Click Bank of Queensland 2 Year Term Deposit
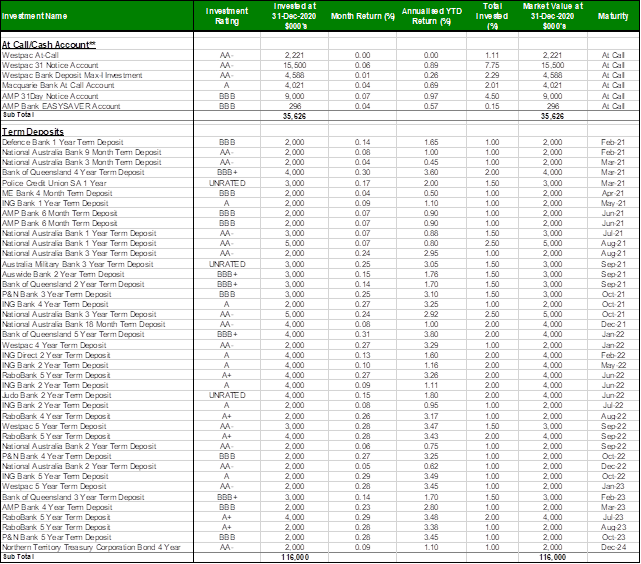The height and width of the screenshot is (564, 641). [73, 284]
